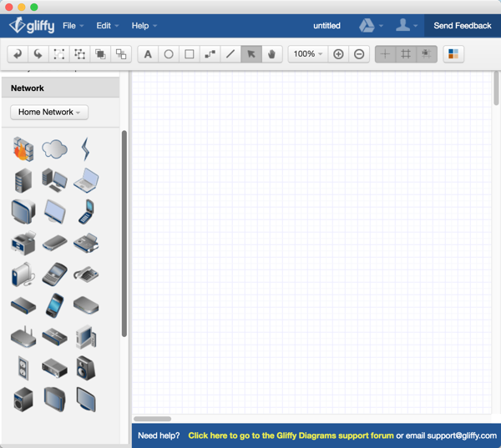Open the Home Network dropdown

coord(49,112)
